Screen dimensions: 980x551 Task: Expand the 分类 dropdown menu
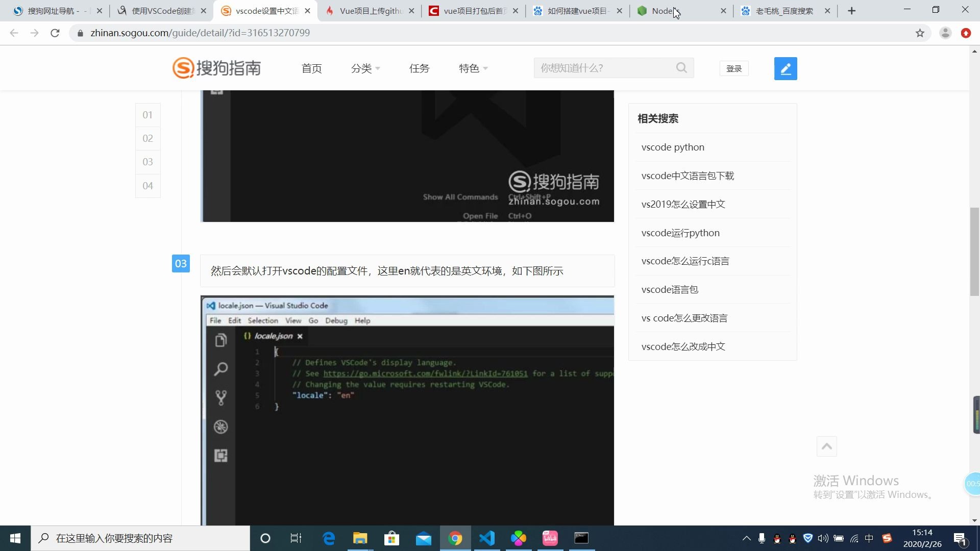coord(365,68)
